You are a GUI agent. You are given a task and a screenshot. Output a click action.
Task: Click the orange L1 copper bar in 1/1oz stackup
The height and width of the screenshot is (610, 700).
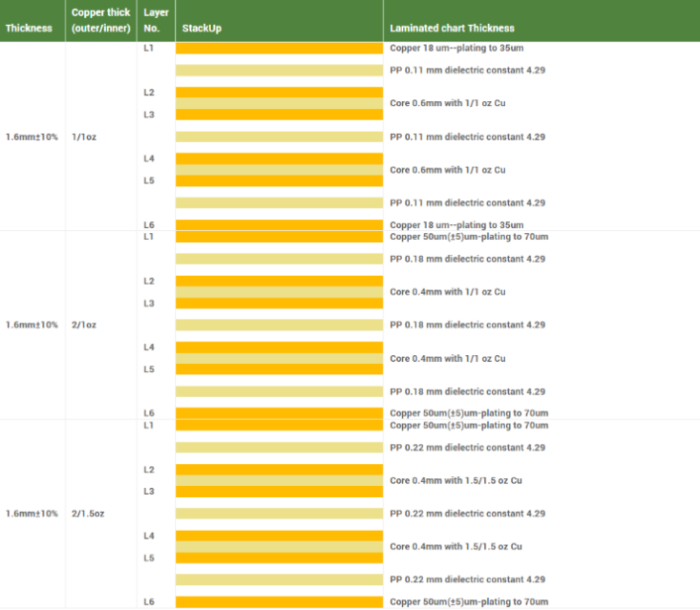[x=279, y=48]
